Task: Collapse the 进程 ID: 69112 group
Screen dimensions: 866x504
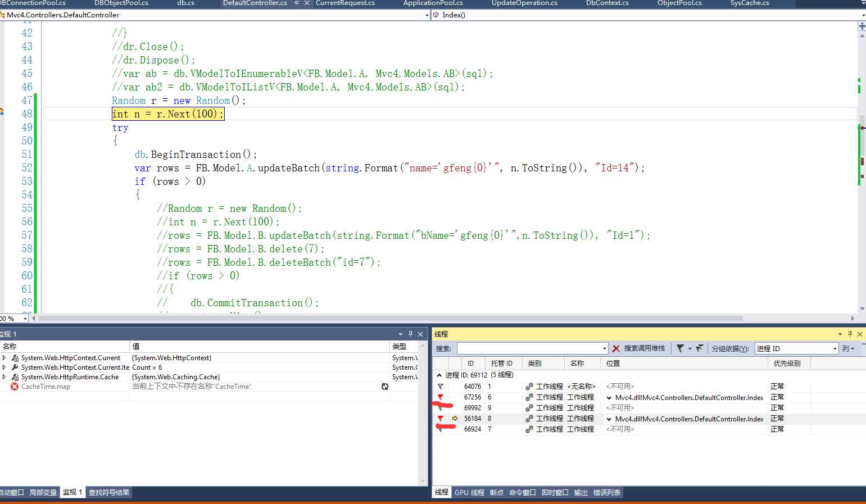Action: tap(439, 375)
